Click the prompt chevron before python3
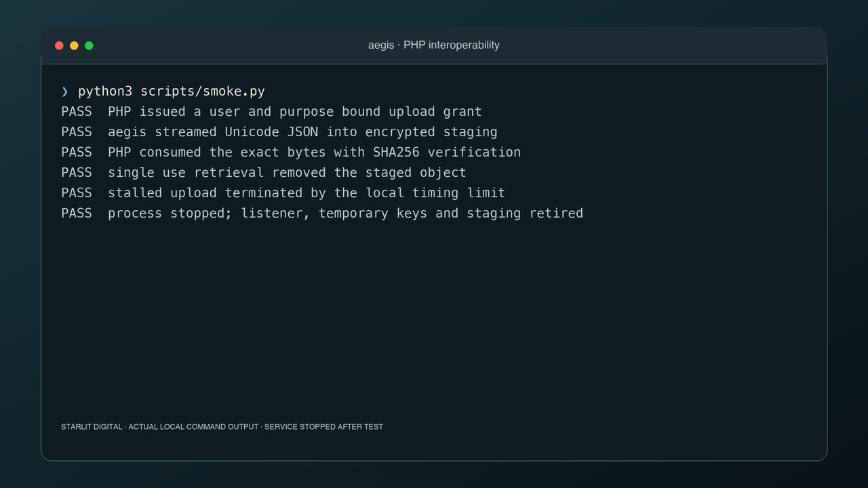 64,91
